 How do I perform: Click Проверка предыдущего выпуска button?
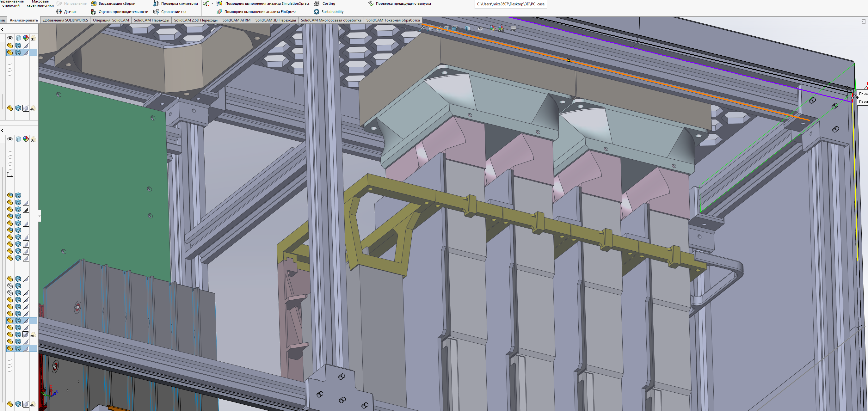pyautogui.click(x=403, y=4)
